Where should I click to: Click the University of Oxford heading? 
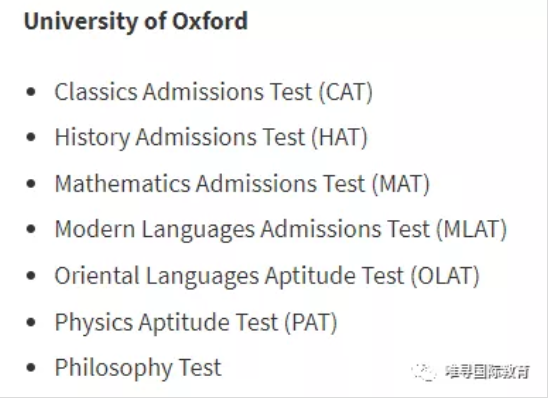coord(136,21)
